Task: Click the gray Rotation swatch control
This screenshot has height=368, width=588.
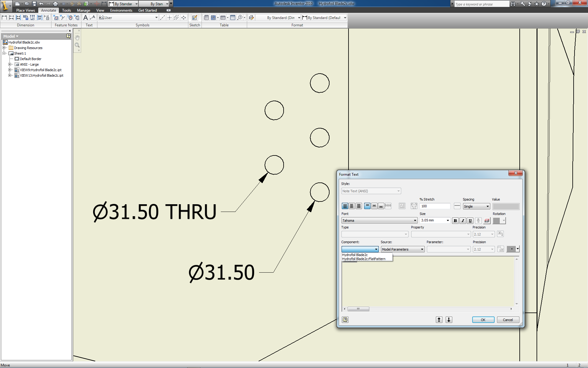Action: (x=497, y=220)
